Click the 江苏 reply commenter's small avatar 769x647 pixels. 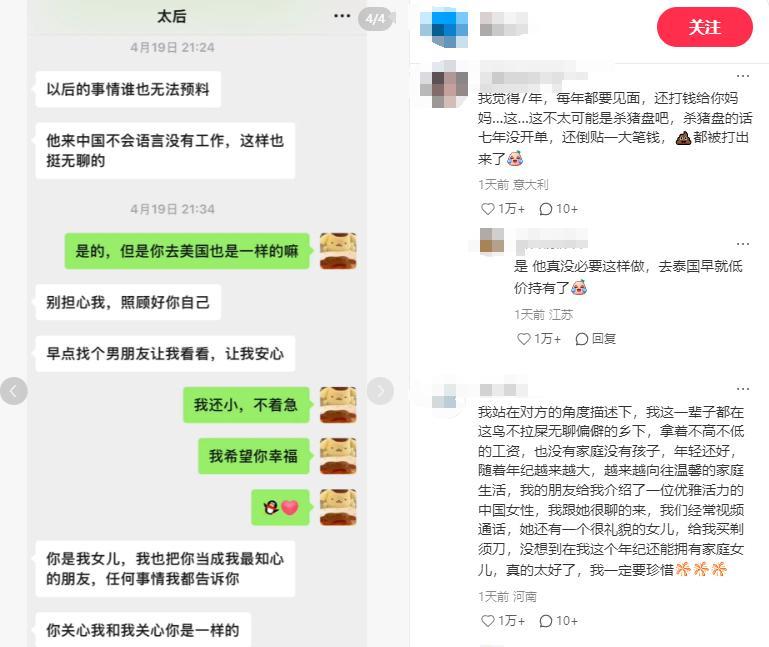(x=492, y=240)
